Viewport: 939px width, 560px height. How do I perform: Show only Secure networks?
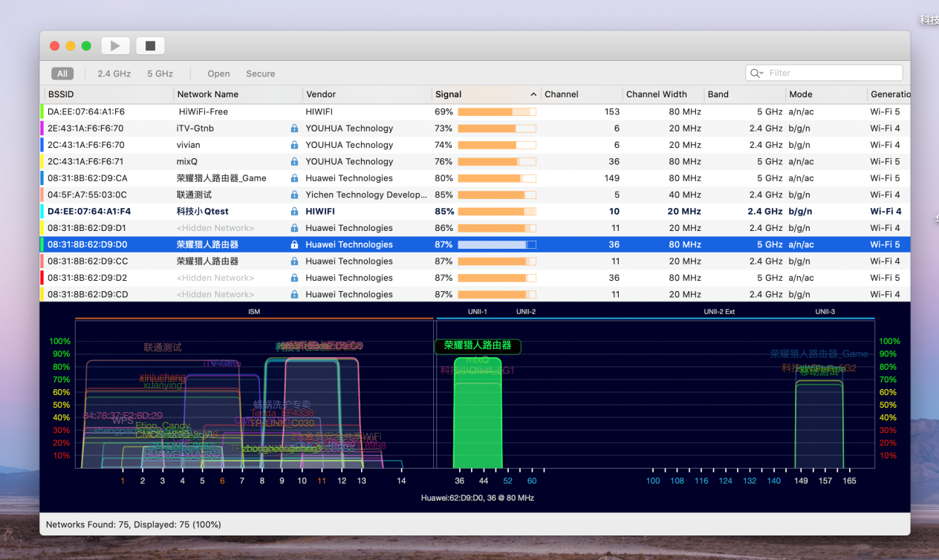(x=260, y=74)
